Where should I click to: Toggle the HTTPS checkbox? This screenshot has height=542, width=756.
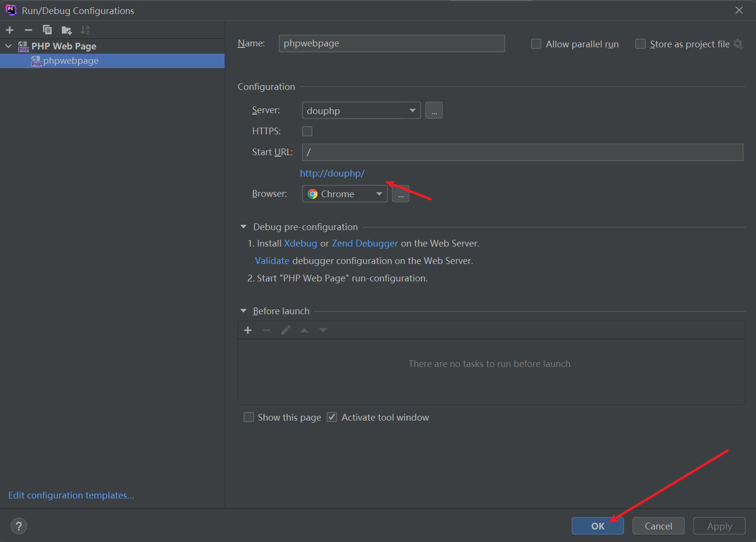pyautogui.click(x=307, y=131)
